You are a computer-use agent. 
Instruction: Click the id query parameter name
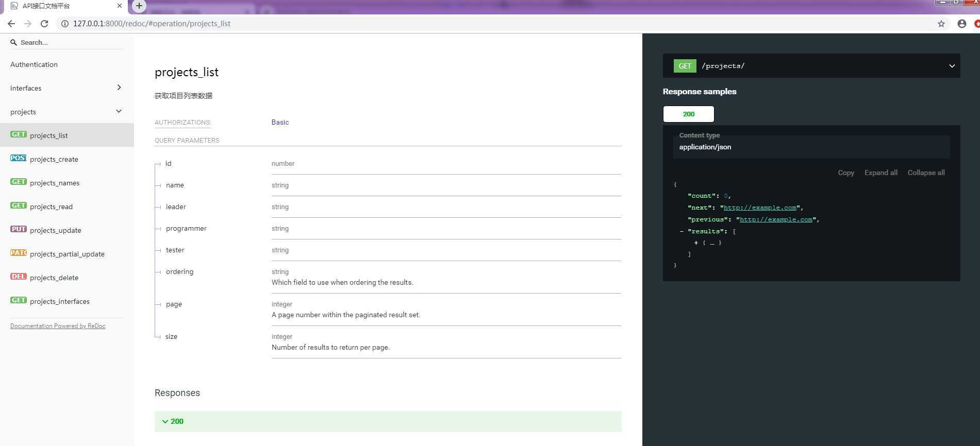168,163
